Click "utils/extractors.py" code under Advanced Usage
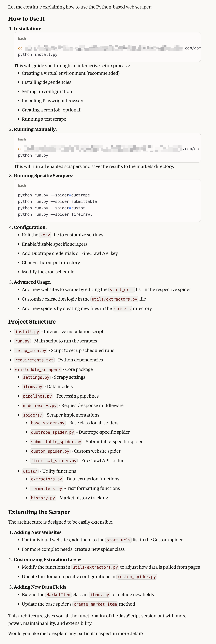216x644 pixels. pyautogui.click(x=114, y=299)
